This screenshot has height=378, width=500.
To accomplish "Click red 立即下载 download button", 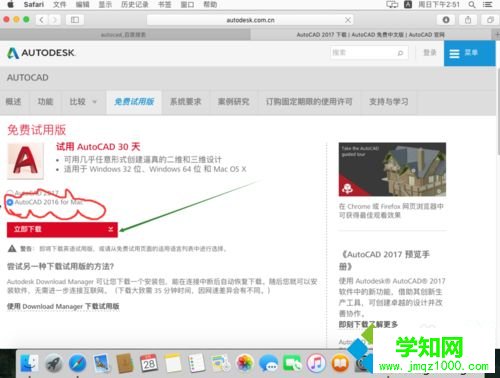I will click(x=62, y=229).
